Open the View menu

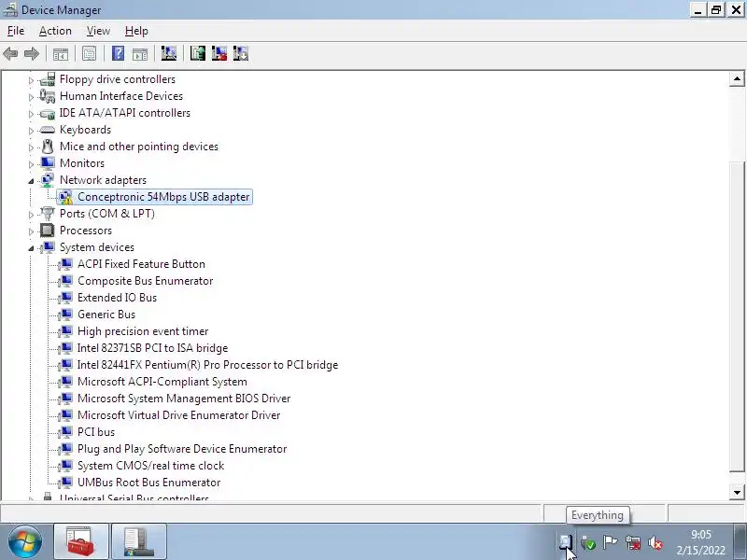[98, 31]
